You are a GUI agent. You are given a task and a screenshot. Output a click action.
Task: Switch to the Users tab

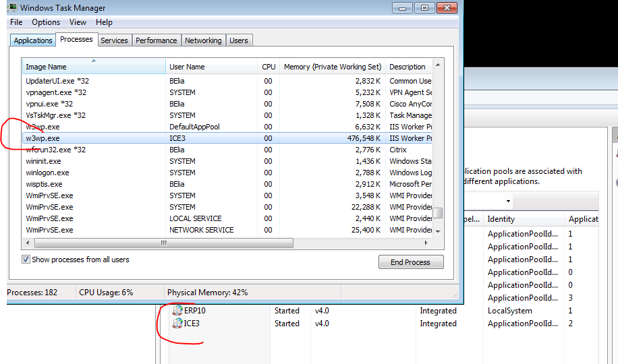(238, 40)
